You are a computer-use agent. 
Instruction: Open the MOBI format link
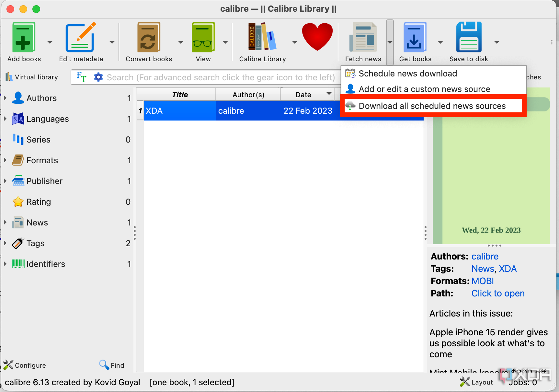pyautogui.click(x=483, y=281)
